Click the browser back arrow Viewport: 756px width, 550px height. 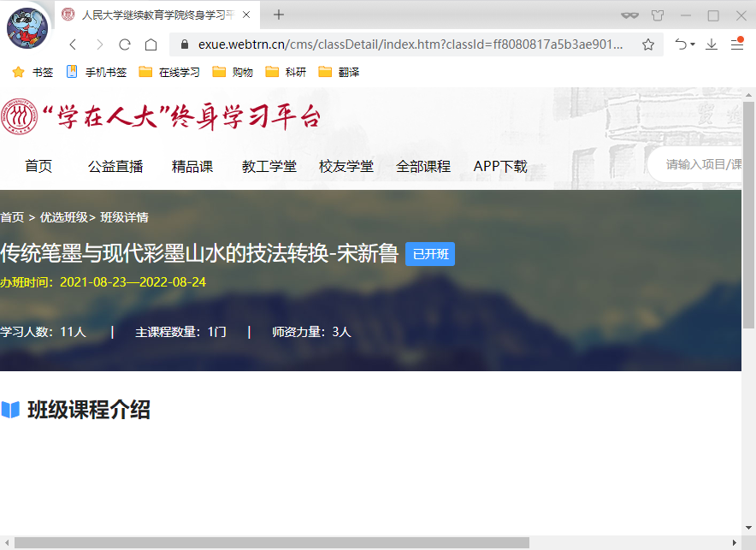(x=73, y=44)
